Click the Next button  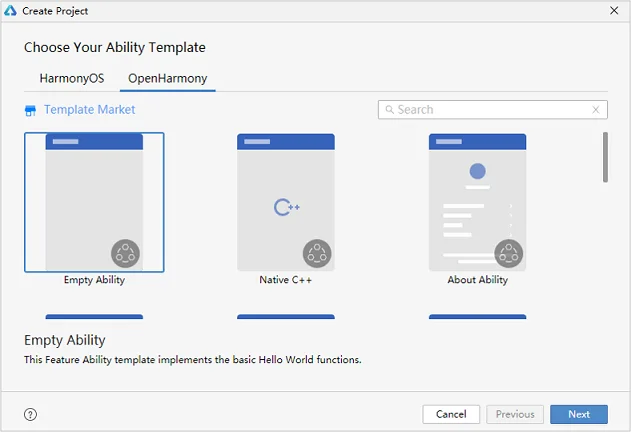[579, 414]
